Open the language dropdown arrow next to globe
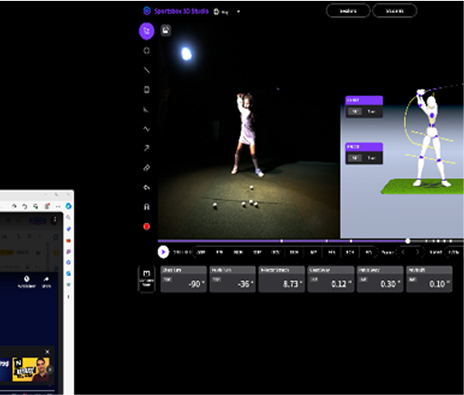The image size is (464, 395). coord(238,12)
